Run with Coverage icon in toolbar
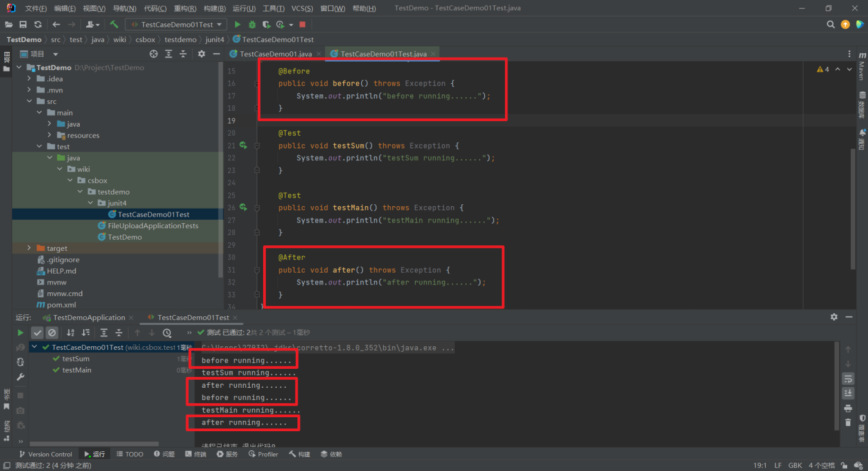Image resolution: width=868 pixels, height=471 pixels. pos(266,24)
